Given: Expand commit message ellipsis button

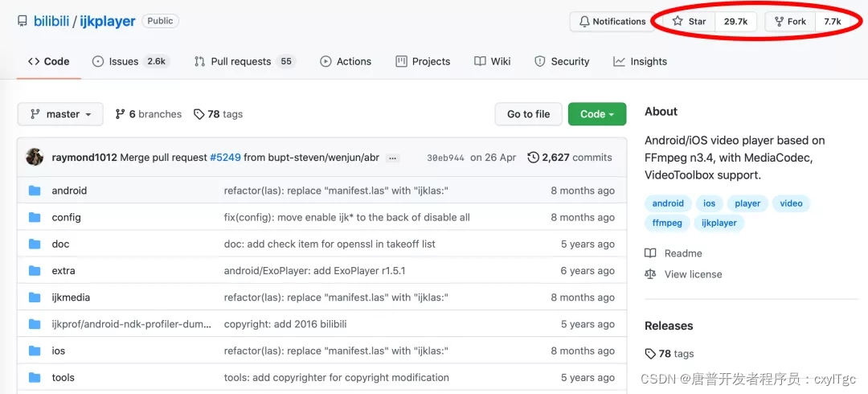Looking at the screenshot, I should click(x=392, y=158).
